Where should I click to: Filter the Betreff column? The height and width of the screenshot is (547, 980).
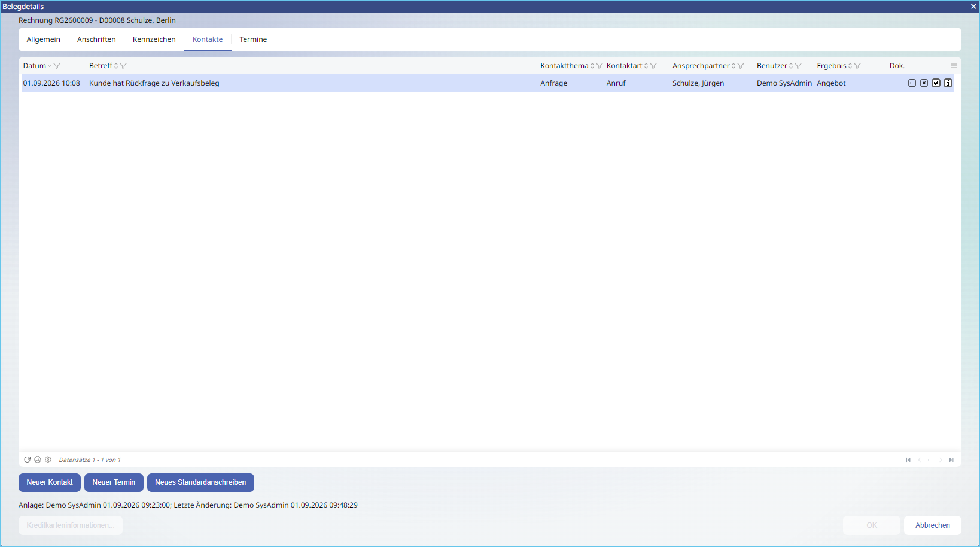[123, 66]
